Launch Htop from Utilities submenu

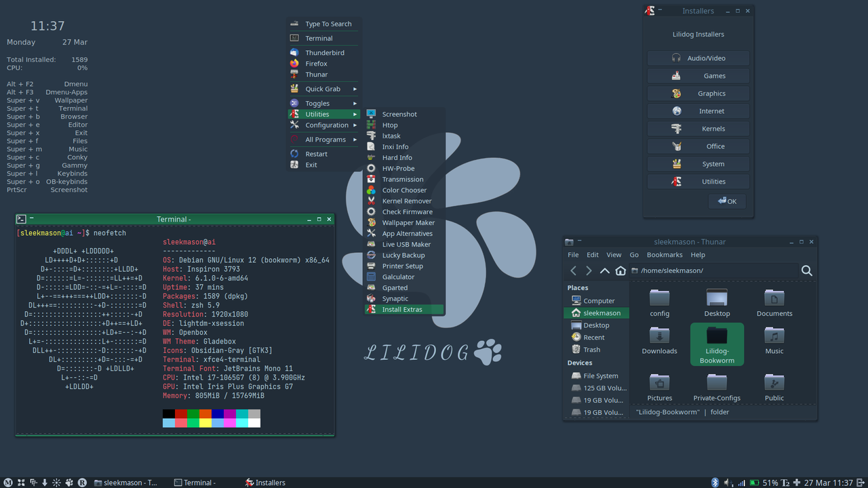404,125
